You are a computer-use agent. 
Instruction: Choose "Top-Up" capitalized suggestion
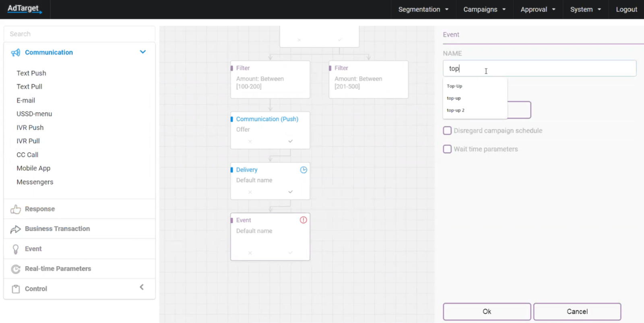click(454, 86)
